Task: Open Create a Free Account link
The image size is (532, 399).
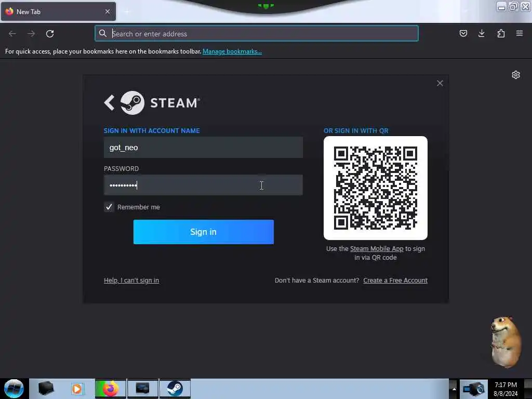Action: (395, 280)
